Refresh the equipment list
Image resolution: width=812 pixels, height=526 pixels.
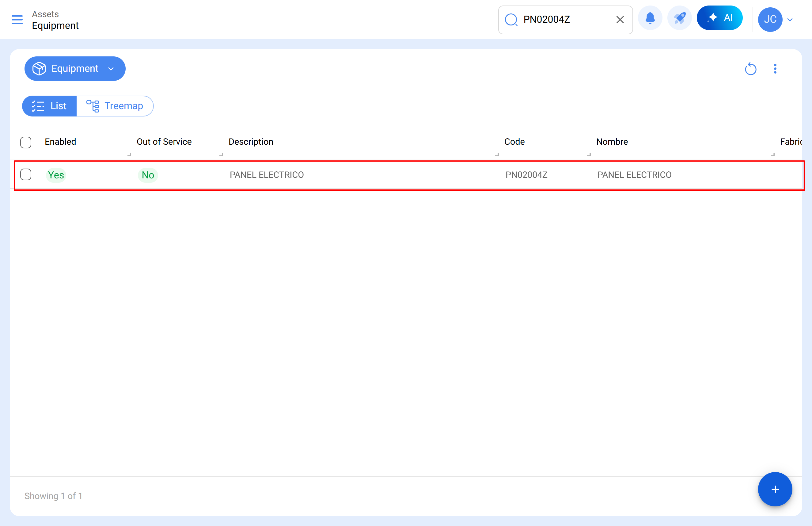click(x=750, y=69)
